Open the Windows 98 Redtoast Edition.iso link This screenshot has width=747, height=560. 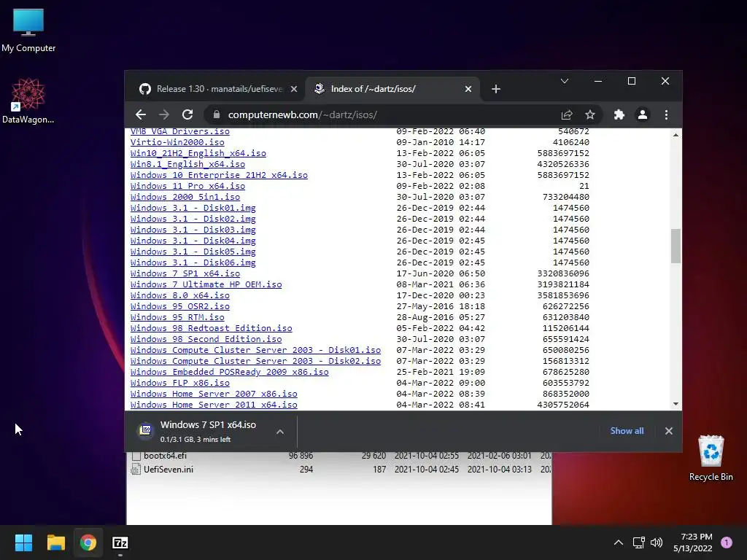(x=211, y=328)
